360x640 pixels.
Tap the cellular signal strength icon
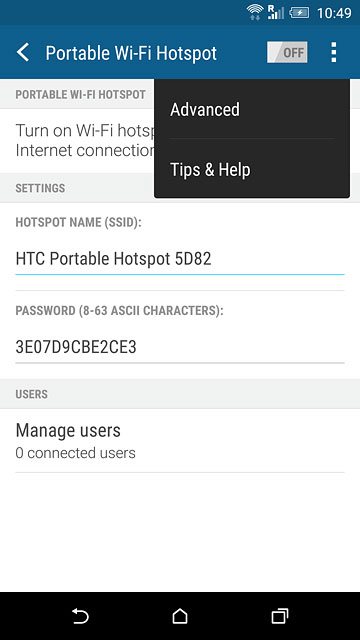pos(276,13)
